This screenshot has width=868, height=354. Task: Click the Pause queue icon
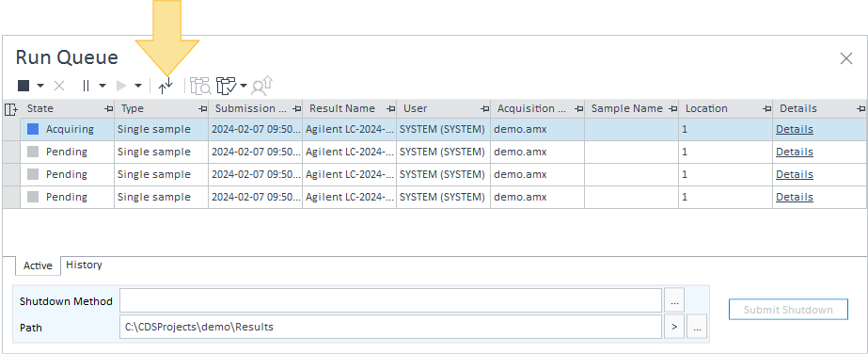(x=86, y=86)
